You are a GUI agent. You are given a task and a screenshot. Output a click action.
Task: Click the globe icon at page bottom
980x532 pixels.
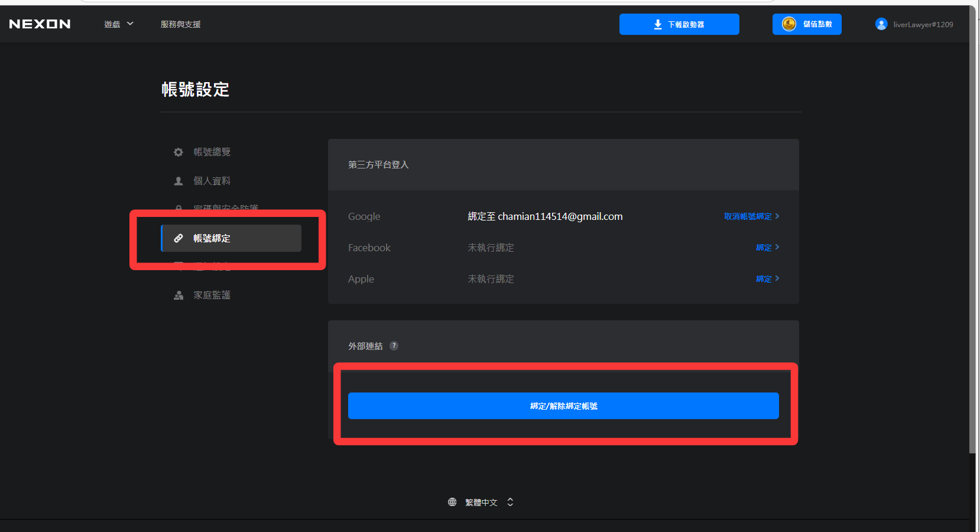click(452, 502)
